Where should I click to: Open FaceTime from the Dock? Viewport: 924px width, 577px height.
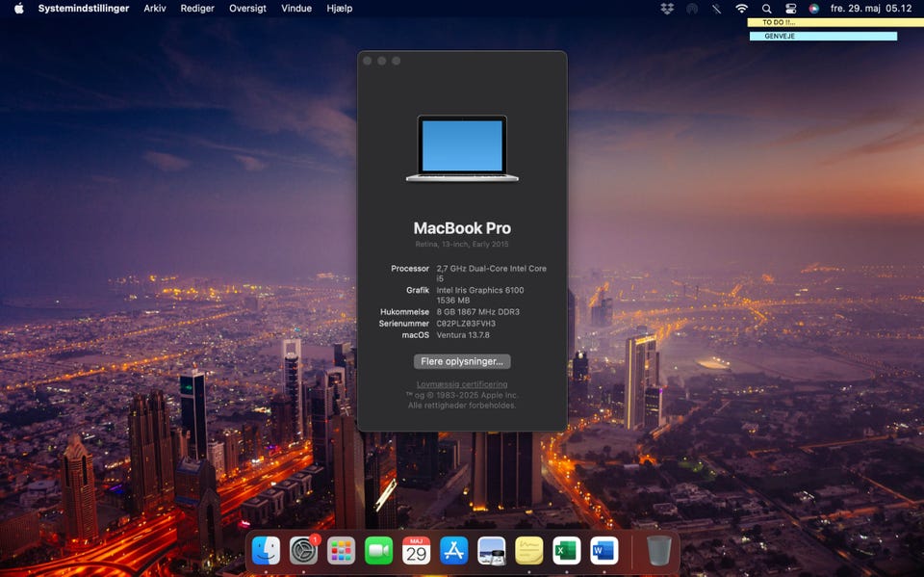[378, 551]
